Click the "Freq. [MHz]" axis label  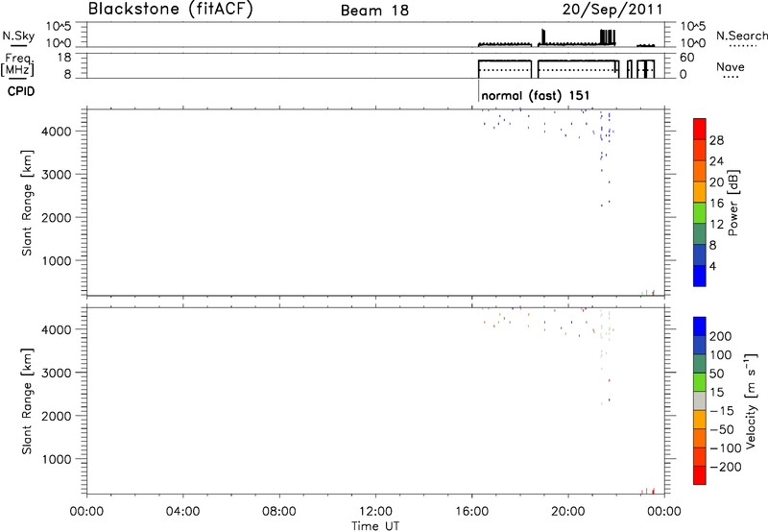17,64
